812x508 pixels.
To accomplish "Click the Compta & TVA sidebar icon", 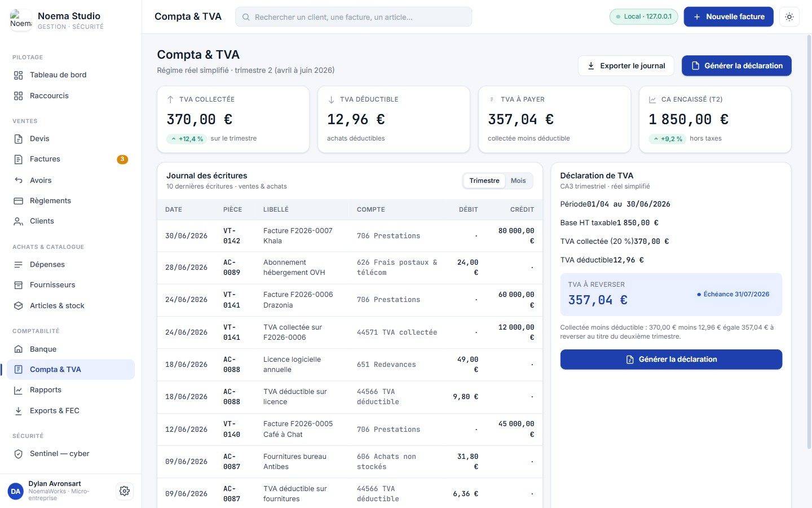I will (x=19, y=370).
